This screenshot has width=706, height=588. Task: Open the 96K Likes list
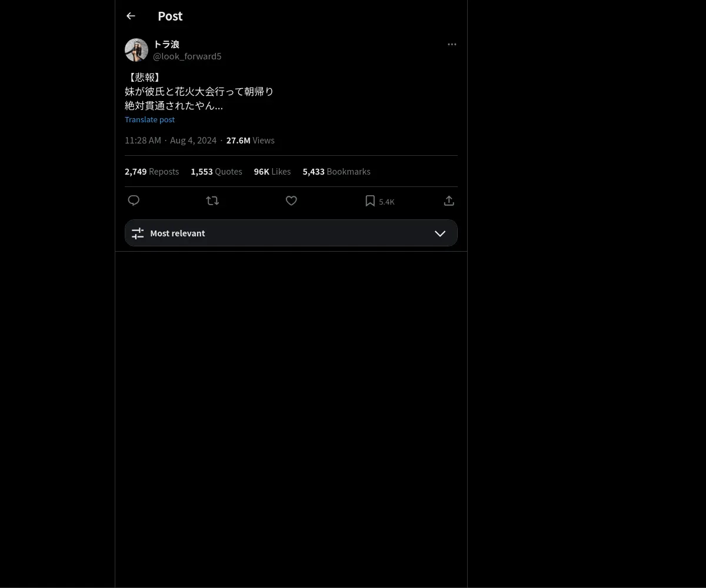272,172
